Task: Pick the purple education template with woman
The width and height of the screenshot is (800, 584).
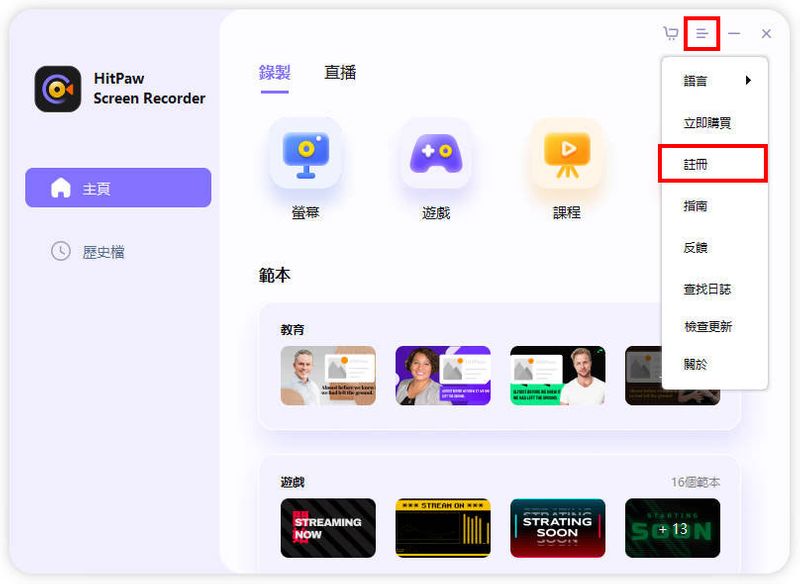Action: 443,376
